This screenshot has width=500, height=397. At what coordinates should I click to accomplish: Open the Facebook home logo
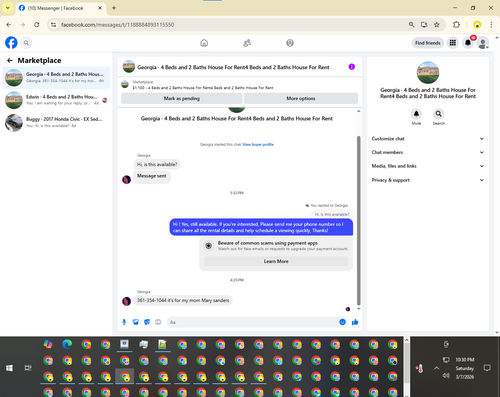(11, 43)
